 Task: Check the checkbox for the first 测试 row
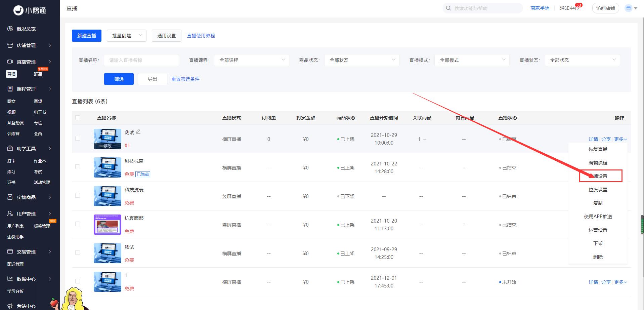78,138
